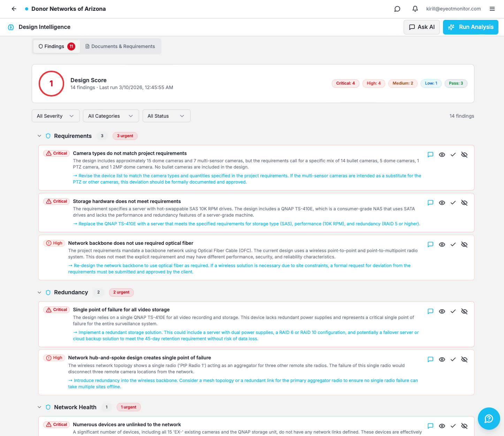Click the Network Health section shield icon

[x=48, y=407]
